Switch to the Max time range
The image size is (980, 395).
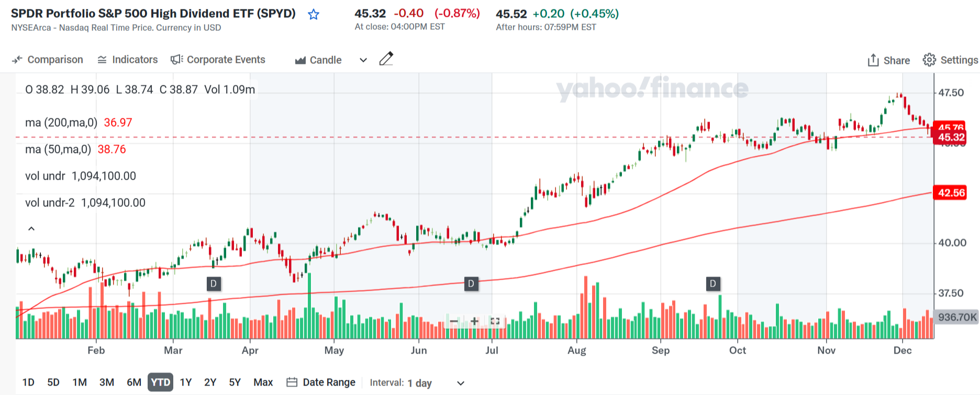(263, 382)
